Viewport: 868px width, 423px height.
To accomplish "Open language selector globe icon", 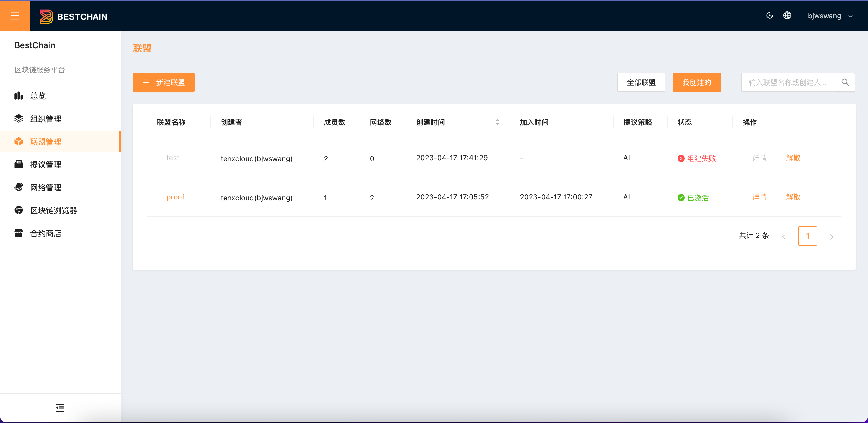I will click(x=787, y=15).
